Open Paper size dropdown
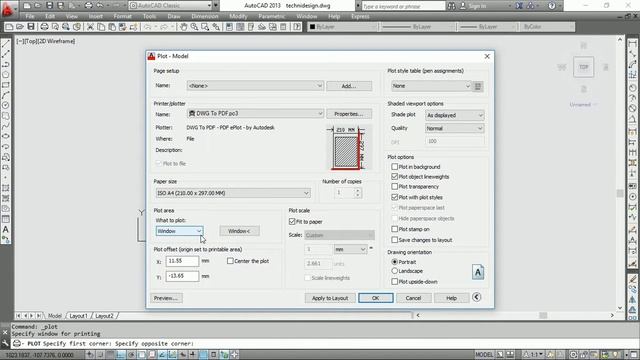This screenshot has width=640, height=360. (233, 193)
